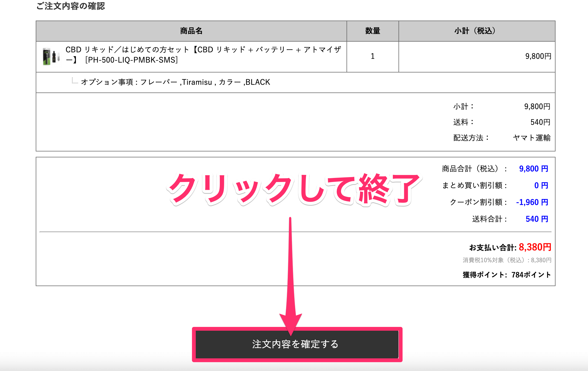Click the ご注文内容の確認 page heading

(x=70, y=6)
